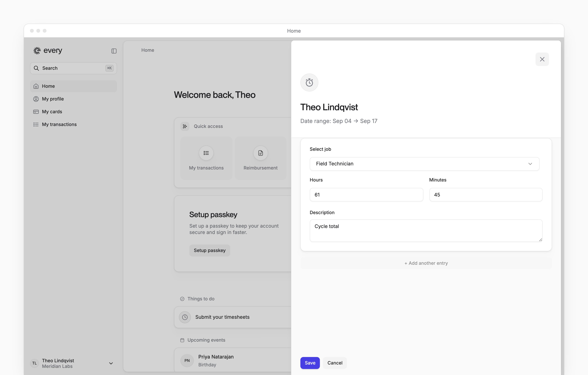Click the Search field in sidebar
This screenshot has height=375, width=588.
tap(73, 68)
